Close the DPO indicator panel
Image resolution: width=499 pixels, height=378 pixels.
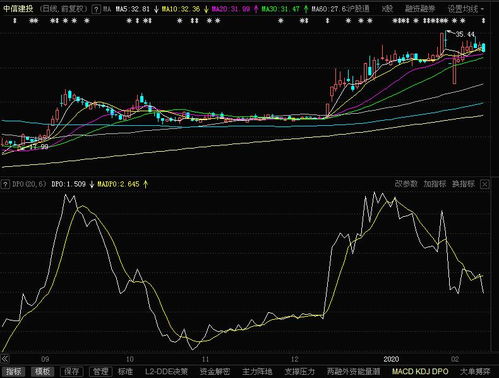tap(485, 184)
